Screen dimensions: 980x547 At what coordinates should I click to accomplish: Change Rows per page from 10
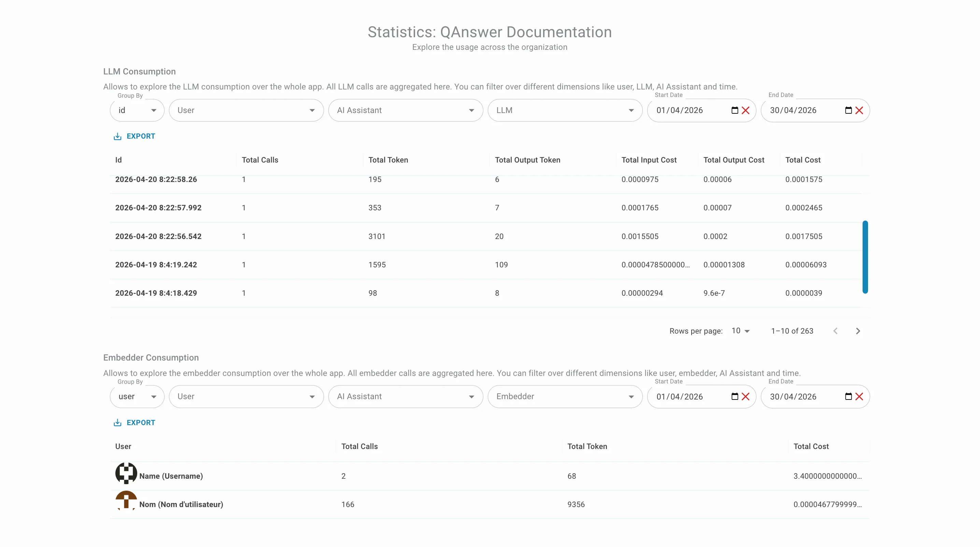(740, 331)
